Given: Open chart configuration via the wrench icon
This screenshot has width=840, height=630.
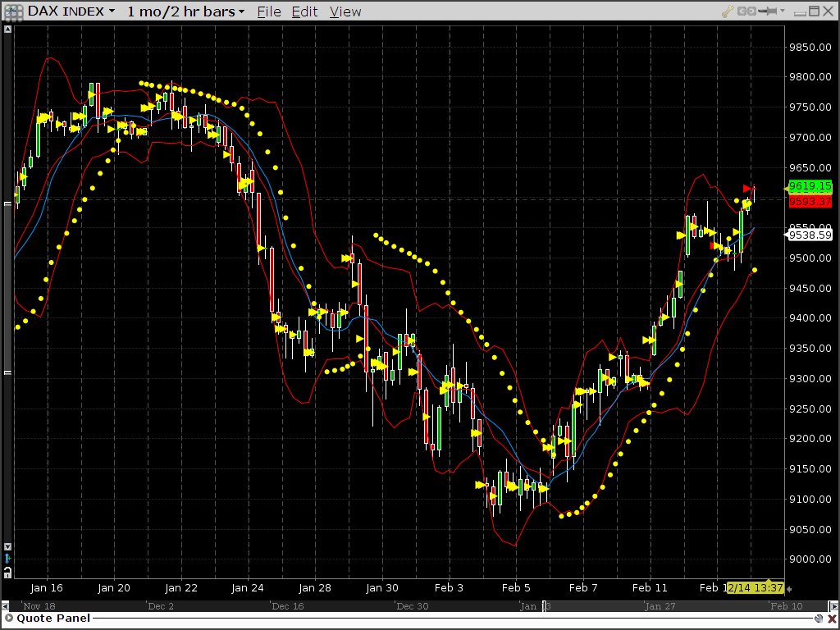Looking at the screenshot, I should click(x=728, y=11).
